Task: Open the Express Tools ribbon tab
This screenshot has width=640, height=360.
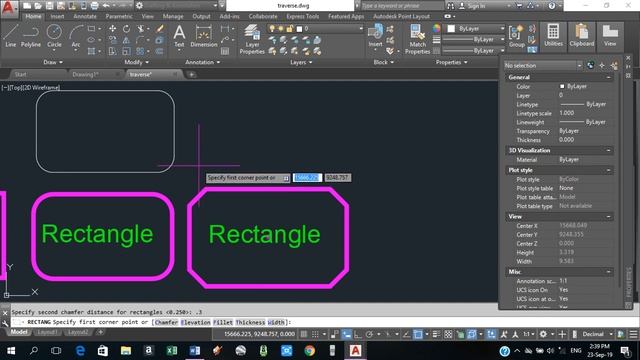Action: pos(302,16)
